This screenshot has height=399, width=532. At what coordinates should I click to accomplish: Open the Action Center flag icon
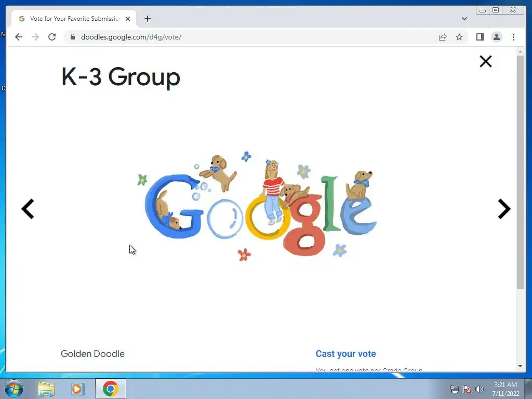tap(467, 389)
